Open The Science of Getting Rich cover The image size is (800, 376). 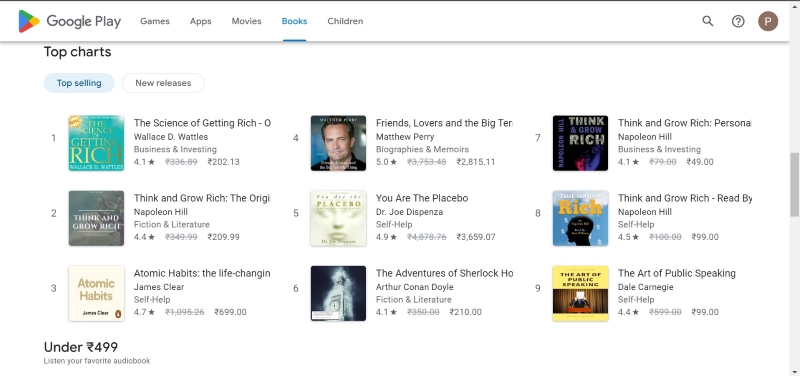[x=96, y=143]
